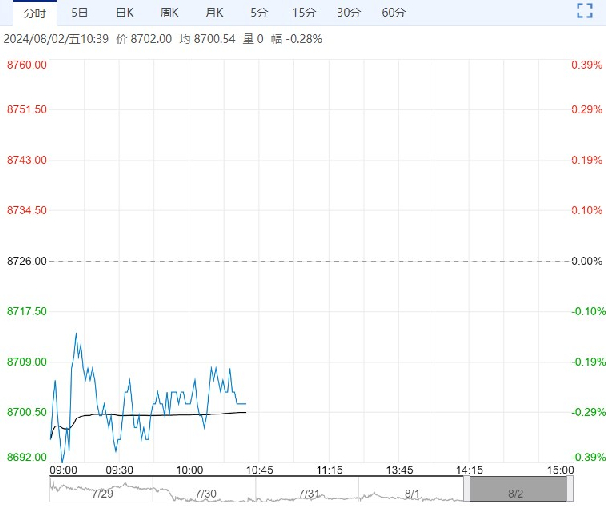
Task: Open the 60分 hourly interval tab
Action: click(394, 13)
